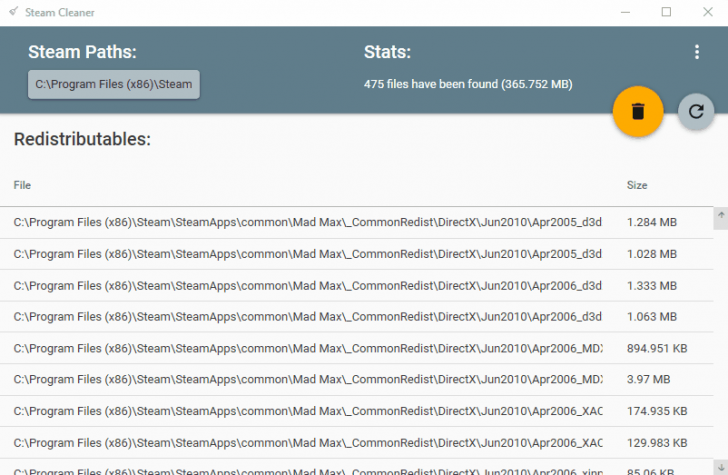Select the row sized 1.063 MB
This screenshot has height=475, width=728.
tap(357, 317)
